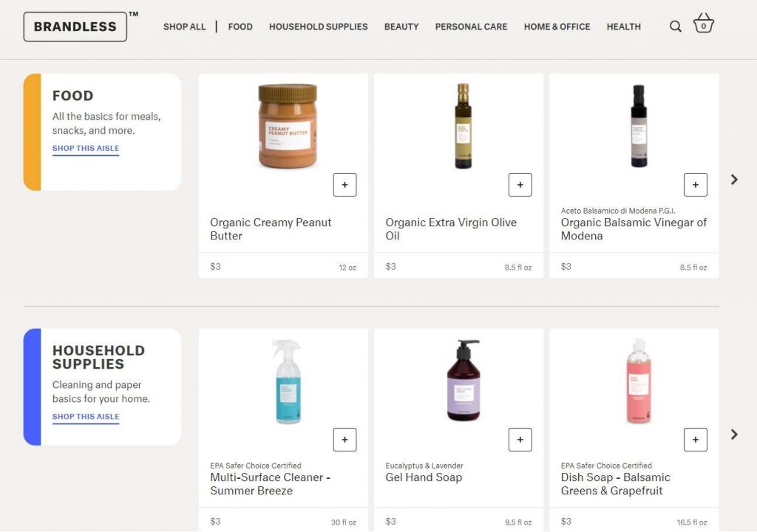Open the Gel Hand Soap product title
Viewport: 757px width, 532px height.
click(x=424, y=477)
